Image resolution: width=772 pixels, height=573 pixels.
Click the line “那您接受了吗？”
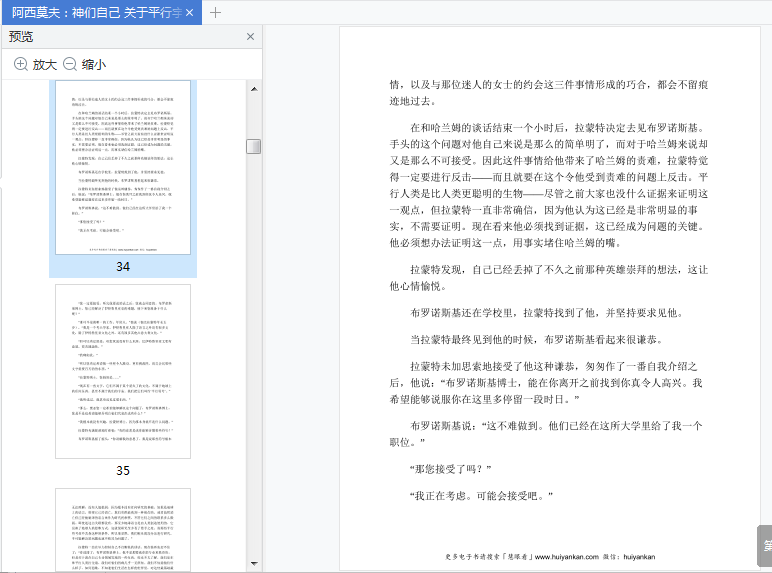point(450,469)
